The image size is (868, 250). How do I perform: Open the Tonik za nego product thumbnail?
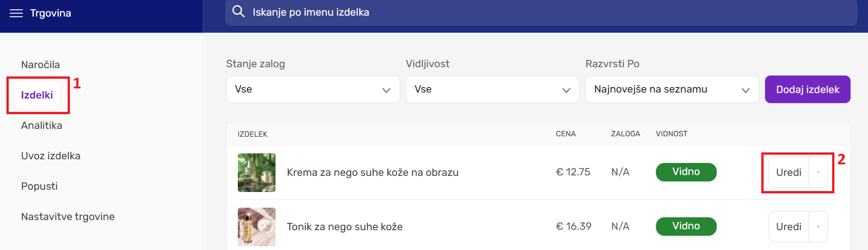pyautogui.click(x=257, y=227)
